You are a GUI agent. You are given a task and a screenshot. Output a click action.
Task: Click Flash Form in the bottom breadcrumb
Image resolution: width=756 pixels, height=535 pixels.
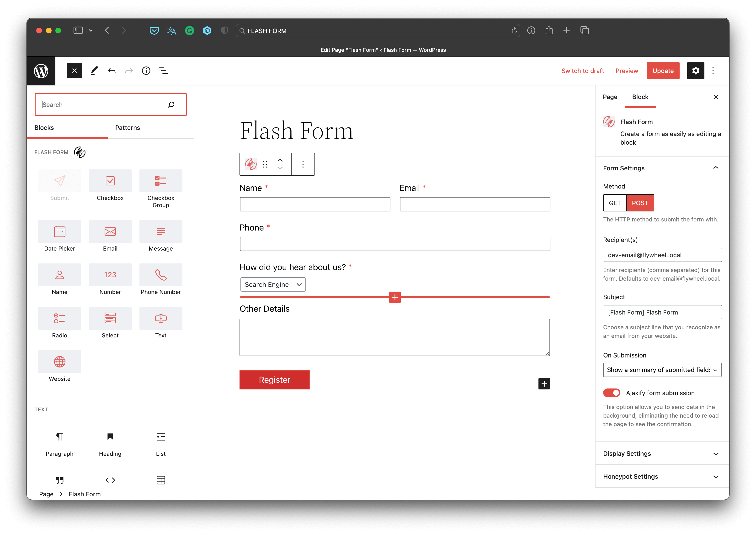point(85,494)
